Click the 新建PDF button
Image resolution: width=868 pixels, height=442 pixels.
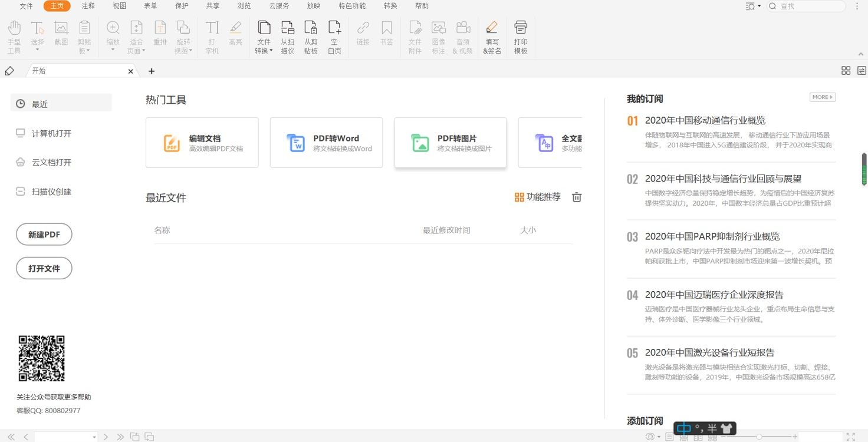[44, 235]
